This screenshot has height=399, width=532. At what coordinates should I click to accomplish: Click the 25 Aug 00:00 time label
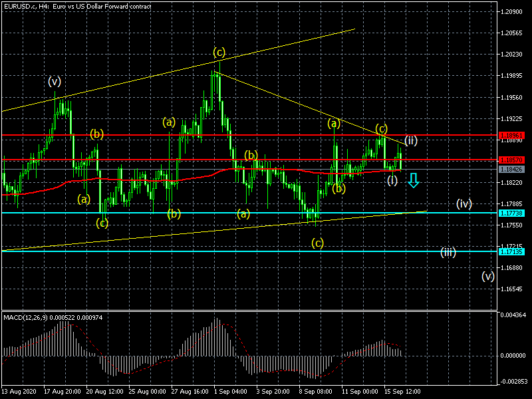[x=147, y=392]
